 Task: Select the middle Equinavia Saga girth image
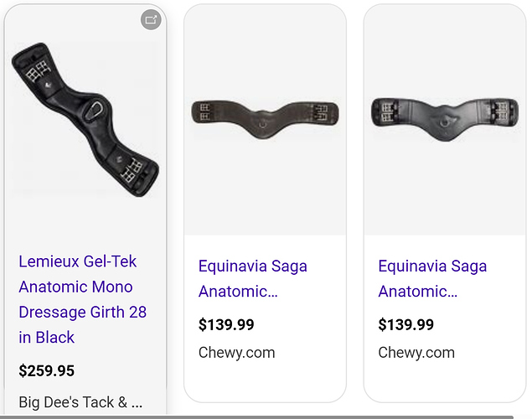(265, 120)
